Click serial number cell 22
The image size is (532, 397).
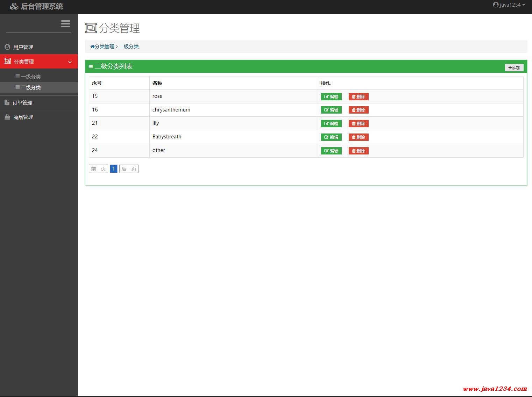point(119,137)
